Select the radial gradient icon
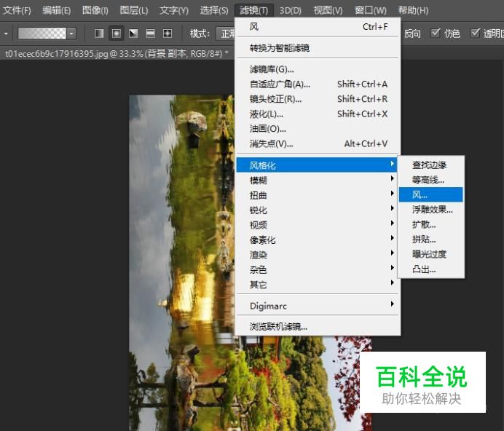 [x=117, y=33]
